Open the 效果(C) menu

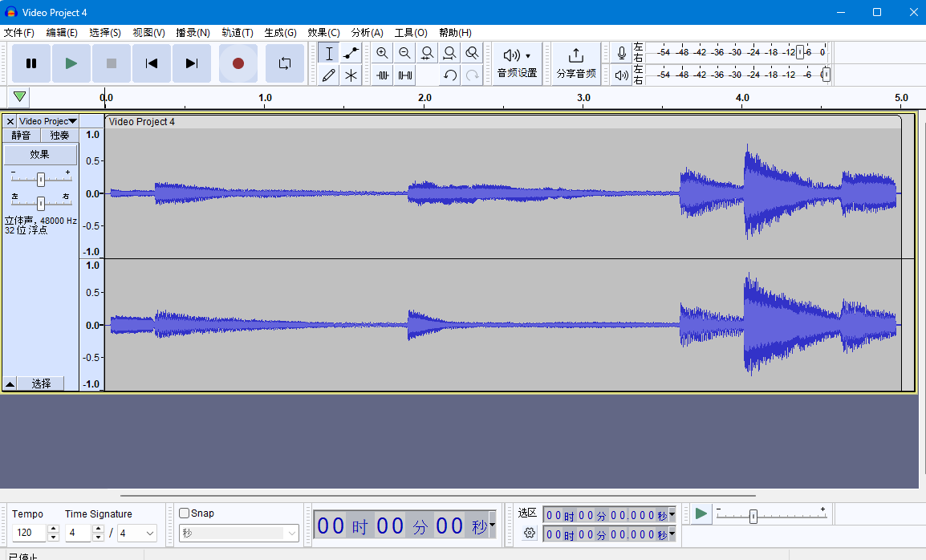point(323,32)
